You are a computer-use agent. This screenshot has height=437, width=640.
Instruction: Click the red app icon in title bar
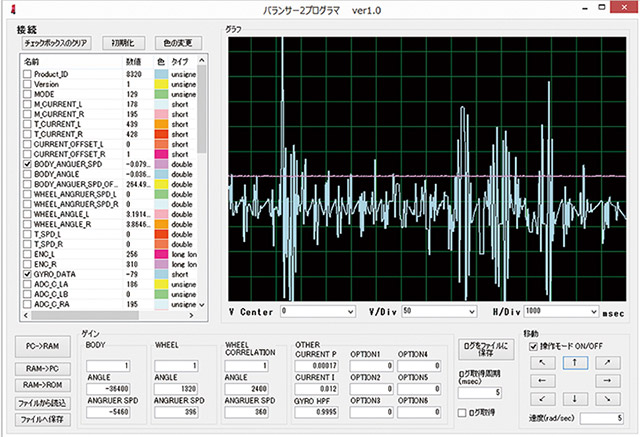pyautogui.click(x=13, y=9)
